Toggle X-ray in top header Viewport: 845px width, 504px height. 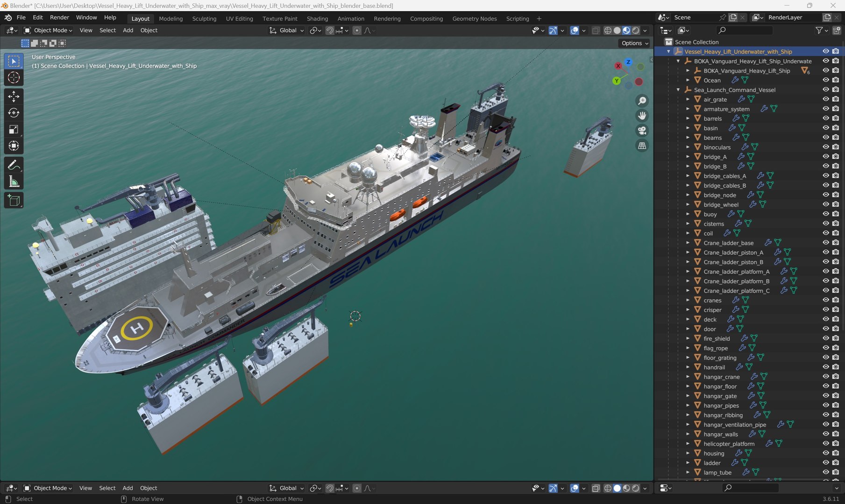[596, 30]
